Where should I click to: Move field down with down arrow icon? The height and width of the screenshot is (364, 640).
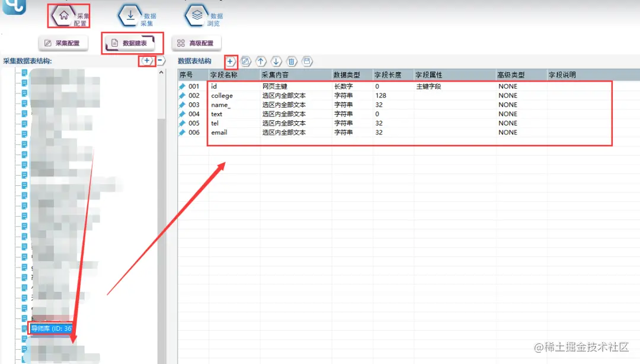pyautogui.click(x=276, y=62)
